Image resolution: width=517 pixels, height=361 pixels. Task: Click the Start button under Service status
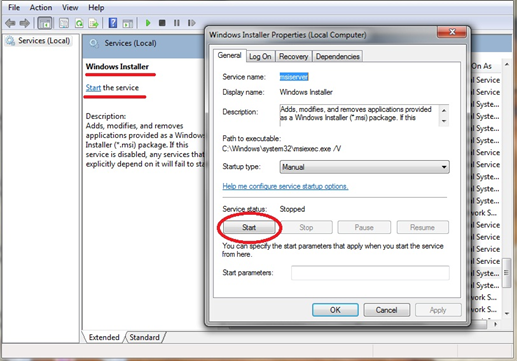pos(249,227)
